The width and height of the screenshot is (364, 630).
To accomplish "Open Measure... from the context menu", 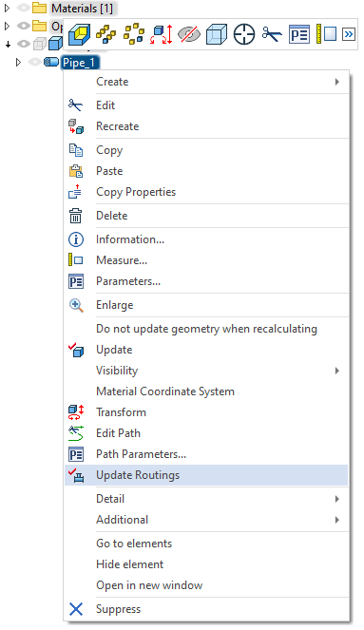I will (x=206, y=260).
